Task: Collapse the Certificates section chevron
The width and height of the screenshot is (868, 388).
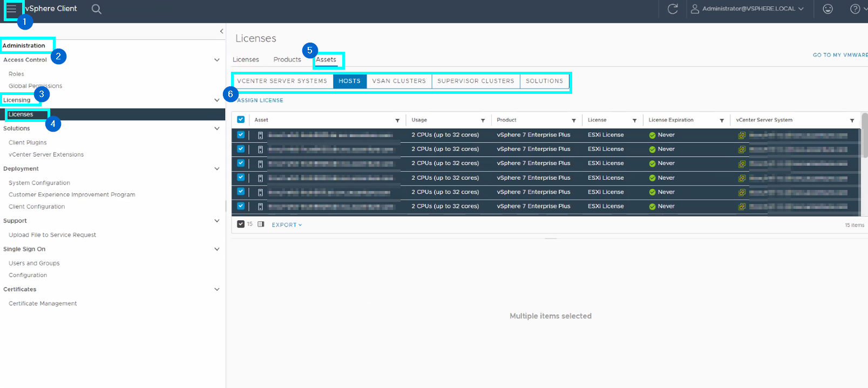Action: point(217,289)
